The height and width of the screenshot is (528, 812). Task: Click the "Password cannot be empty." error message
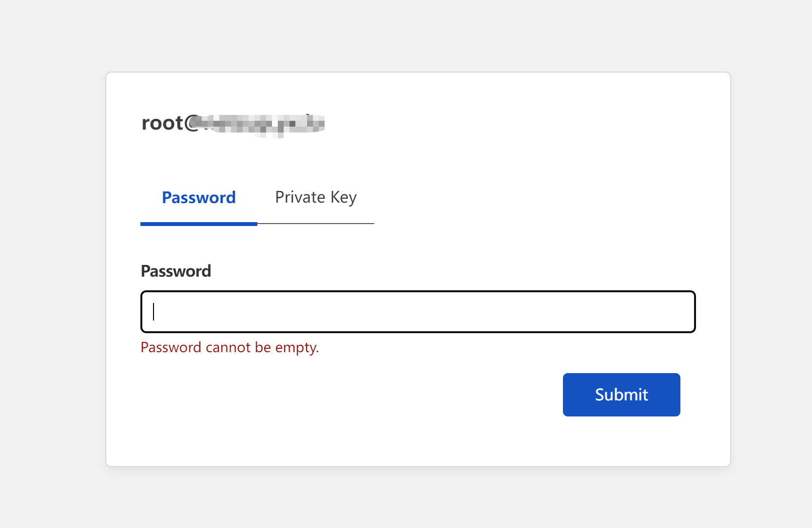(x=230, y=347)
